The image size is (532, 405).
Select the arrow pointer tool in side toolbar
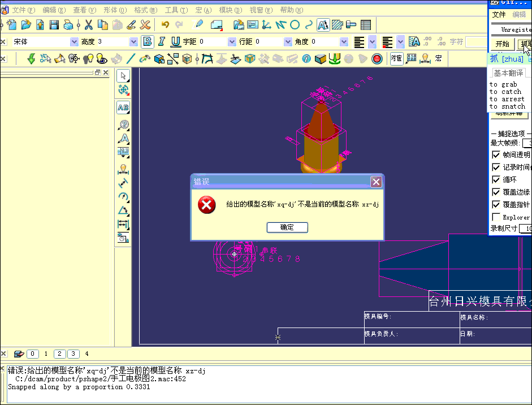123,76
